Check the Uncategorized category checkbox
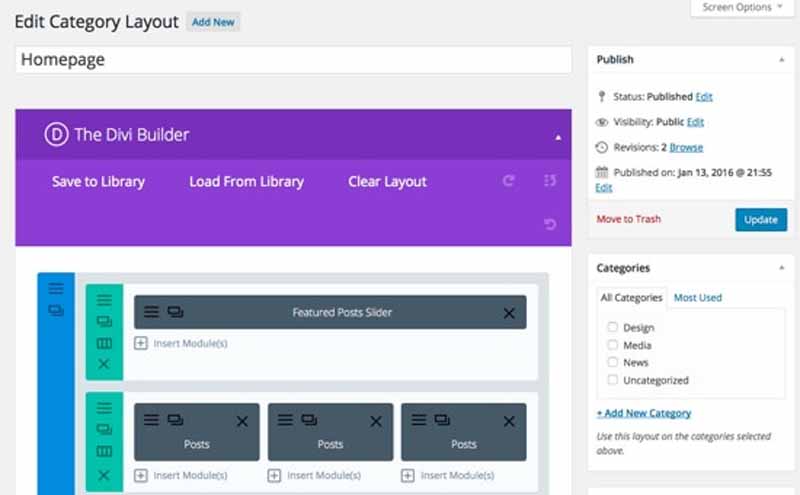This screenshot has width=800, height=495. pos(612,379)
